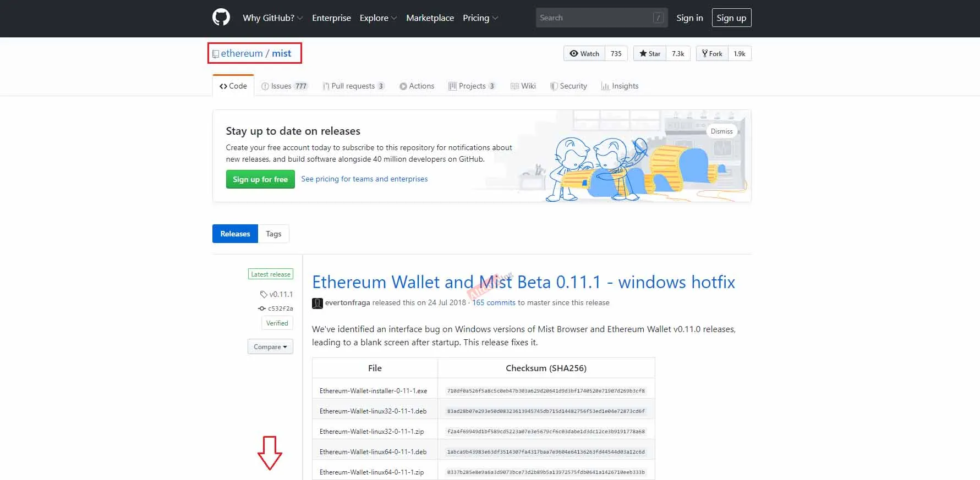Click the Watch button
Image resolution: width=980 pixels, height=480 pixels.
click(x=584, y=53)
